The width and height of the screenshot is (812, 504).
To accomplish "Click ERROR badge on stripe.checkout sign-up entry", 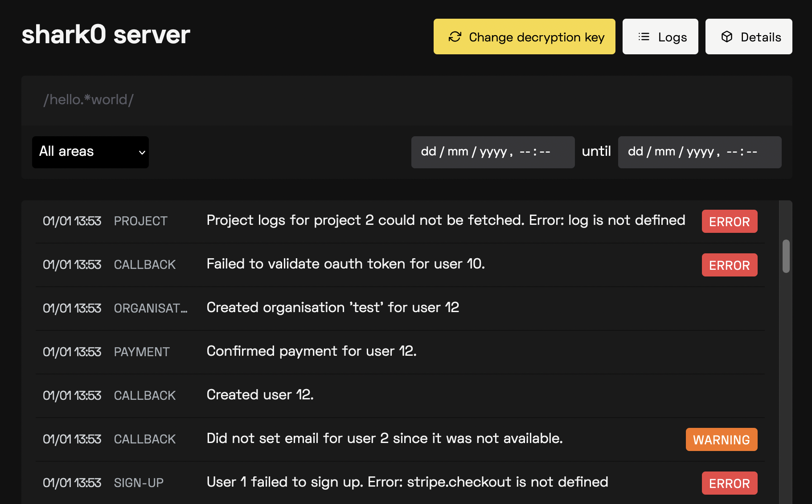I will [x=729, y=483].
